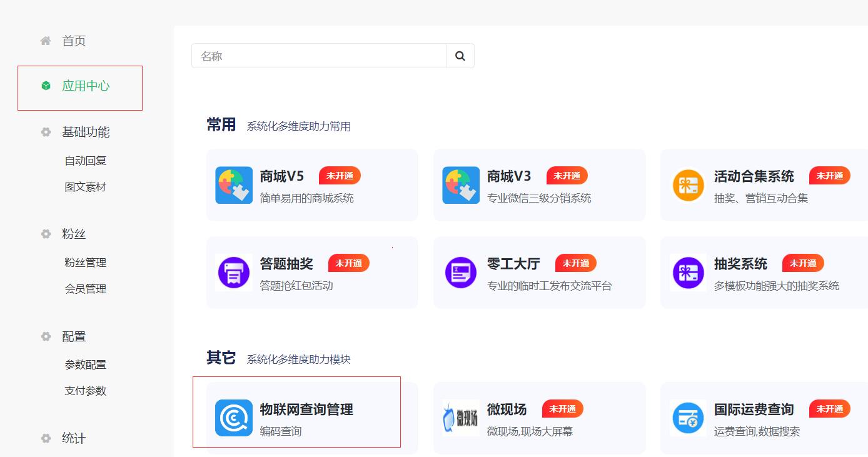Click the 未开通 badge on 活动合集系统
The image size is (868, 457).
coord(830,176)
